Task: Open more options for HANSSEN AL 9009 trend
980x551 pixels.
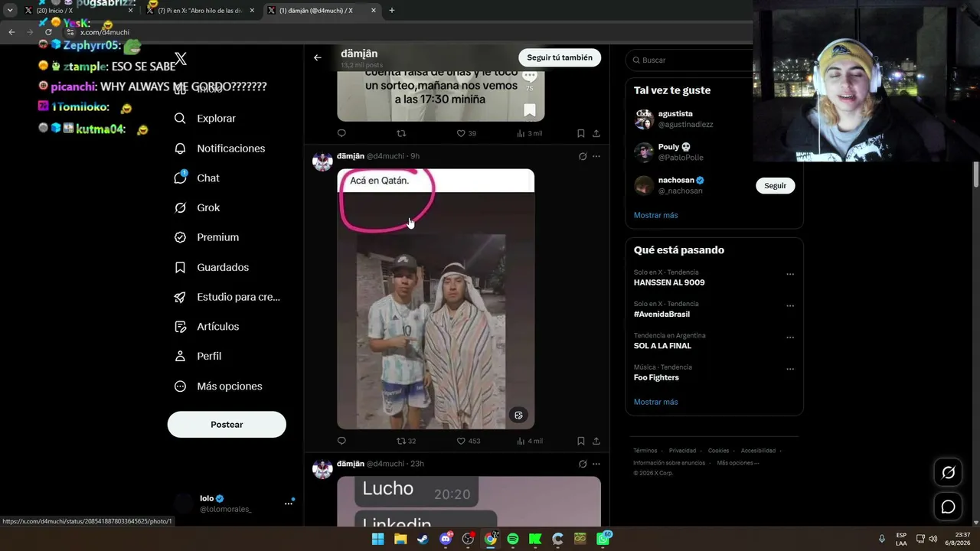Action: (790, 274)
